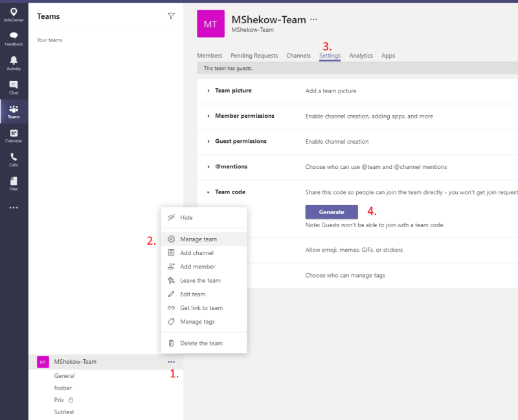Screen dimensions: 518x420
Task: Click the Hide eye icon in the context menu
Action: point(171,217)
